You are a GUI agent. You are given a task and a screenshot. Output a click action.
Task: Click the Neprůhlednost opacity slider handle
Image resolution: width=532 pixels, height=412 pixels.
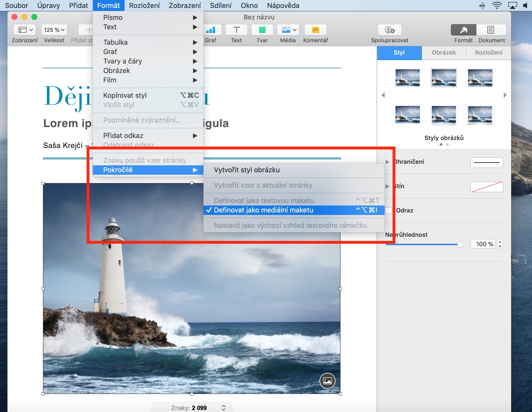[x=460, y=244]
